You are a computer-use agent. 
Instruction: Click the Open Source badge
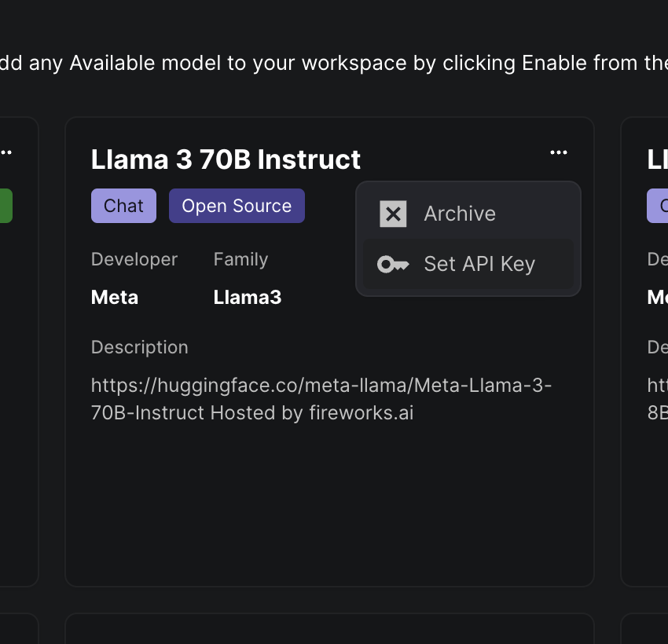(x=237, y=206)
